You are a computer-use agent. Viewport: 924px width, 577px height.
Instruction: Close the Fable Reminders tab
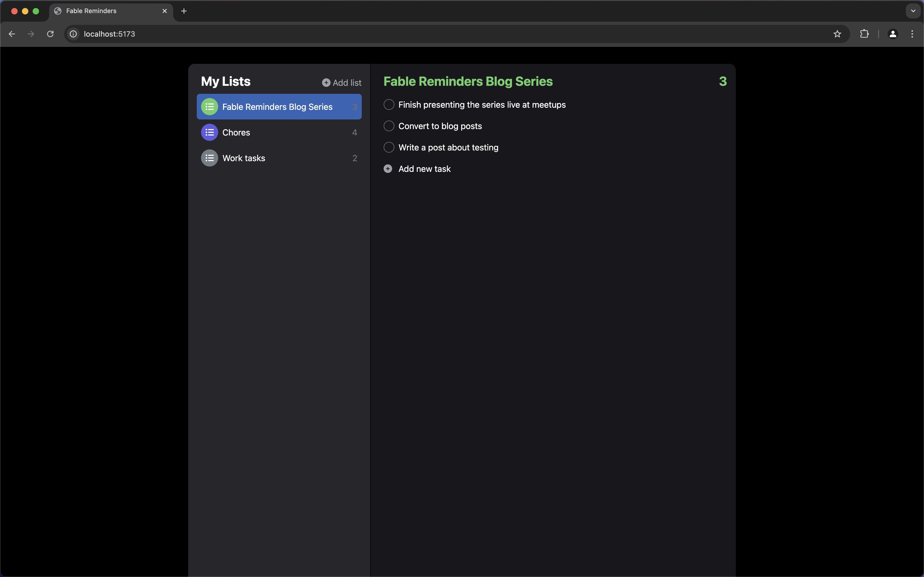pos(165,11)
